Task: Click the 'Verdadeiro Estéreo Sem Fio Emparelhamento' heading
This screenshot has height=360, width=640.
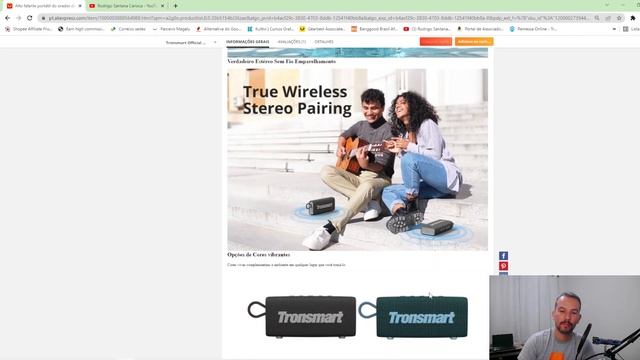Action: (x=282, y=61)
